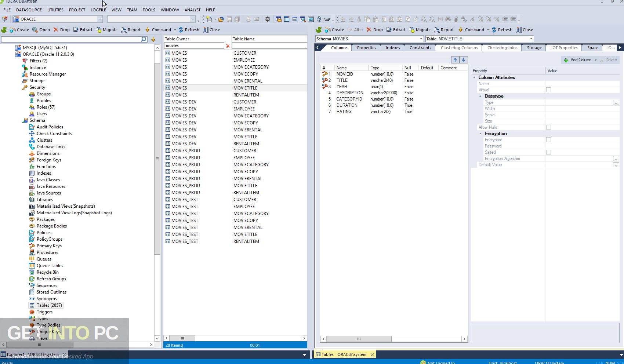Open the ORACLE datasource dropdown

(99, 19)
